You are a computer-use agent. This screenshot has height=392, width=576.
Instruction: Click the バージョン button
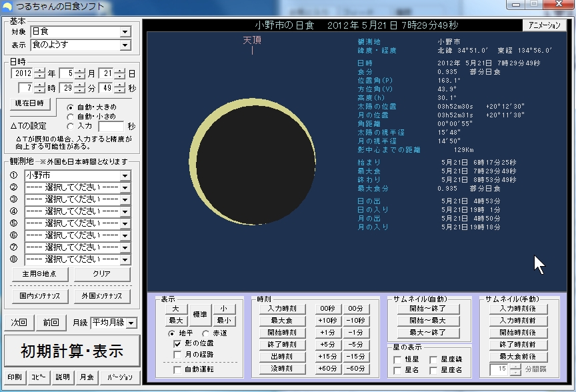pos(120,377)
